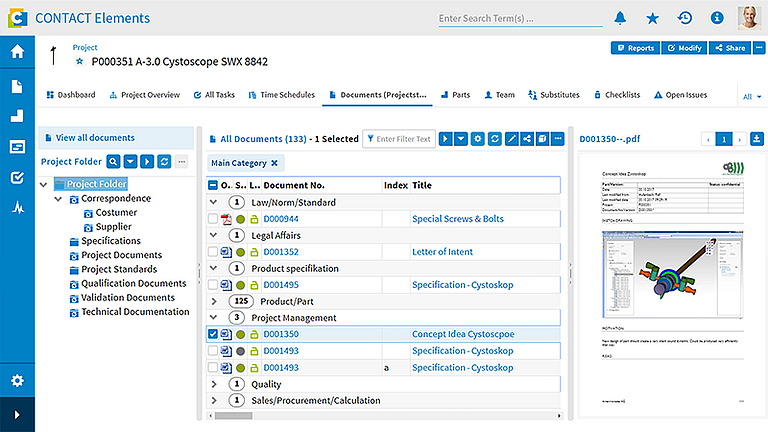
Task: Switch to Parts tab
Action: [x=456, y=95]
